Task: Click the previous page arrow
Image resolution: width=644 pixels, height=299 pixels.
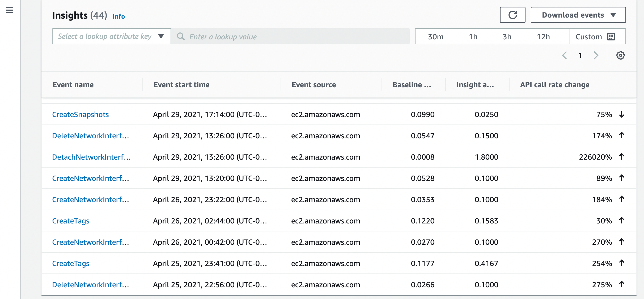Action: [565, 55]
